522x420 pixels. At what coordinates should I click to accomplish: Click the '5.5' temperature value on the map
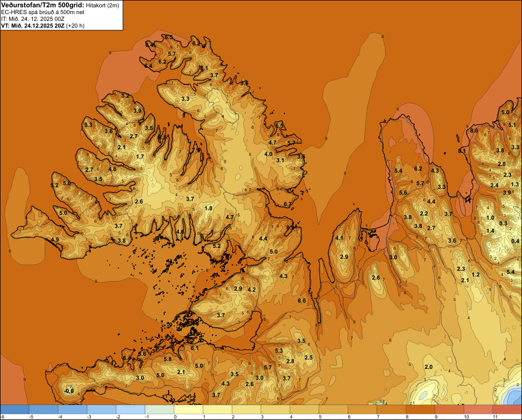pyautogui.click(x=279, y=126)
